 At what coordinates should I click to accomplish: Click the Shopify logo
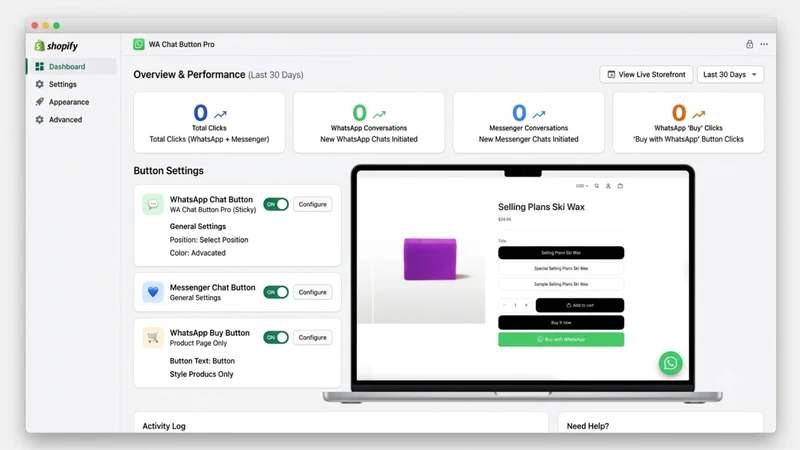(56, 46)
